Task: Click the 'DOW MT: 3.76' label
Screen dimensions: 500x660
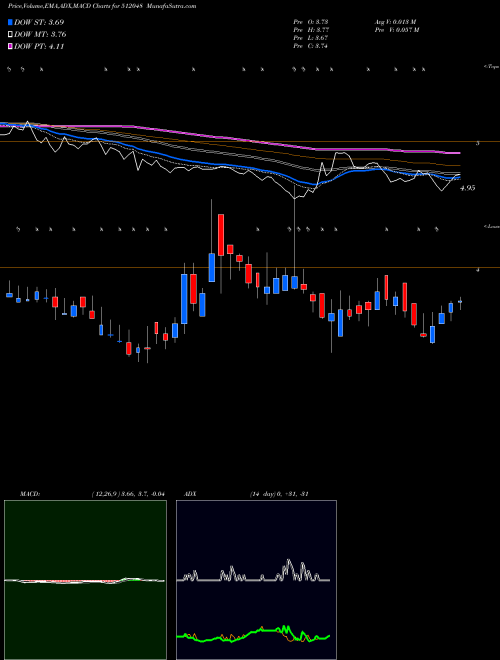Action: (x=40, y=35)
